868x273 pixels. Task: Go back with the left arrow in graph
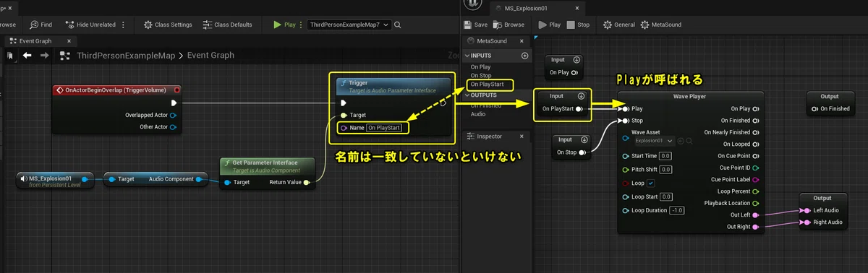[x=27, y=56]
